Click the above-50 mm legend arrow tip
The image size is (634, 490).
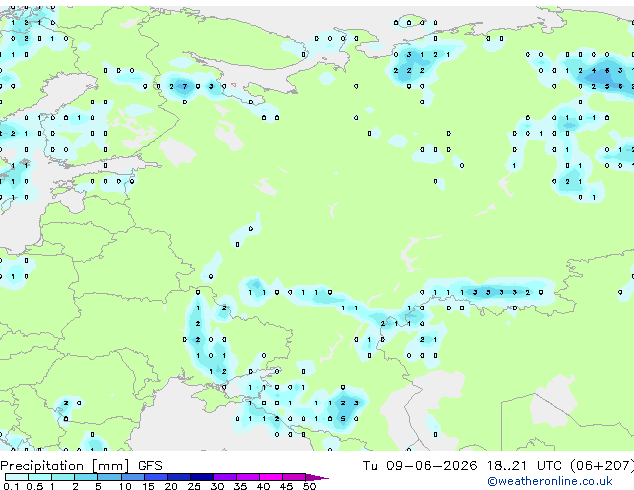tap(317, 477)
